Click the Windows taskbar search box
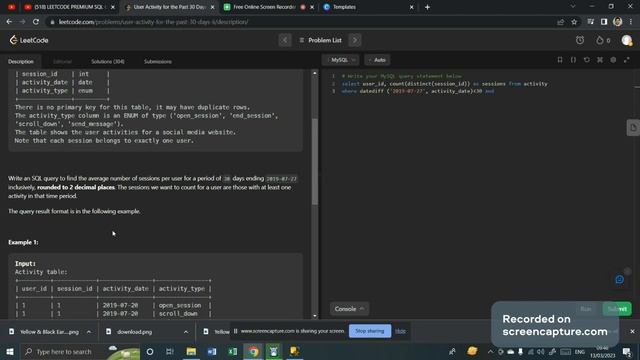The image size is (640, 360). 80,351
